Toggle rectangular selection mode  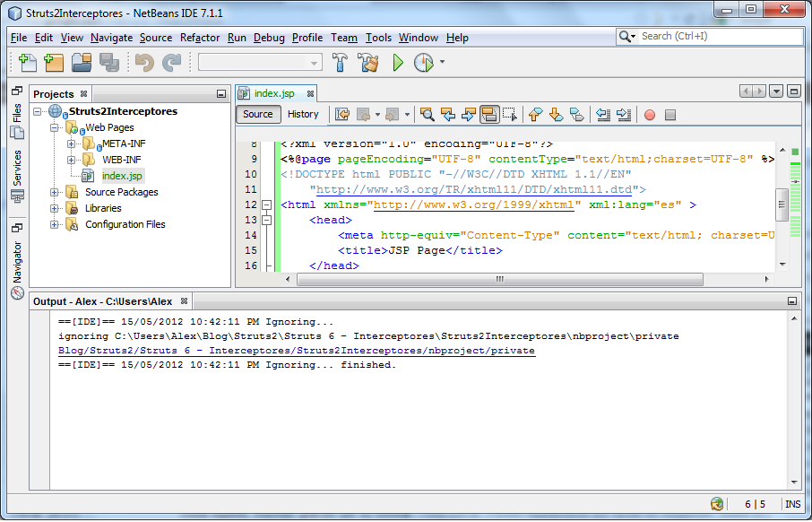(511, 114)
